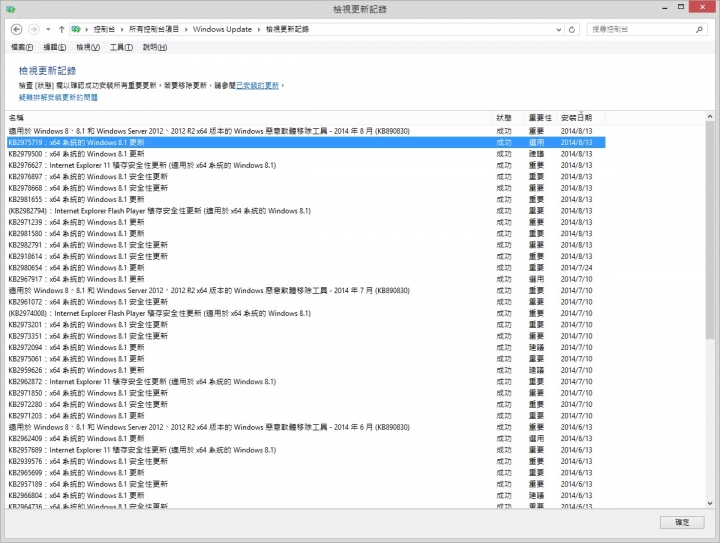This screenshot has height=543, width=720.
Task: Open the recent locations dropdown arrow
Action: 48,29
